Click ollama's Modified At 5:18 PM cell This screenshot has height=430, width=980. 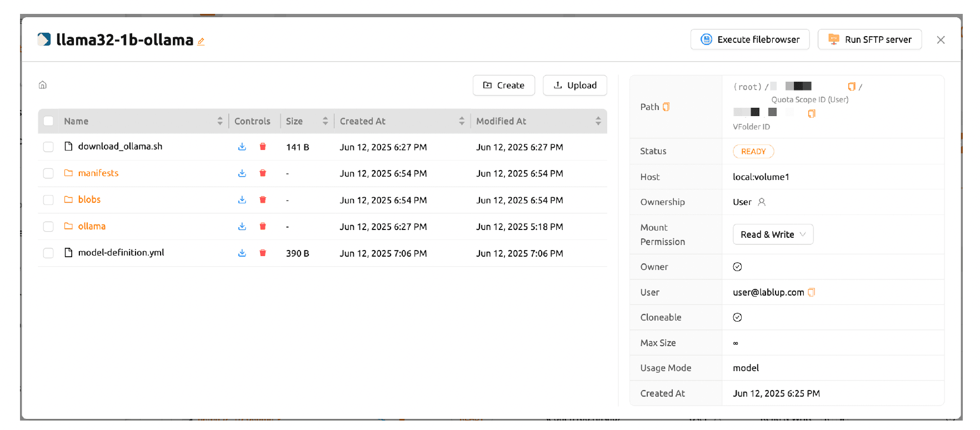tap(519, 227)
